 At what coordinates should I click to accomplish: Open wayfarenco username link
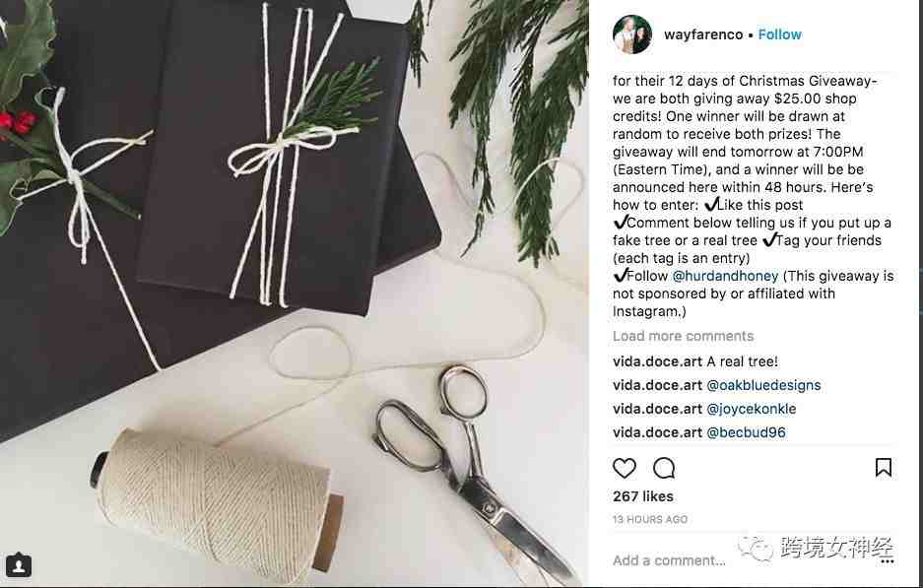coord(703,34)
